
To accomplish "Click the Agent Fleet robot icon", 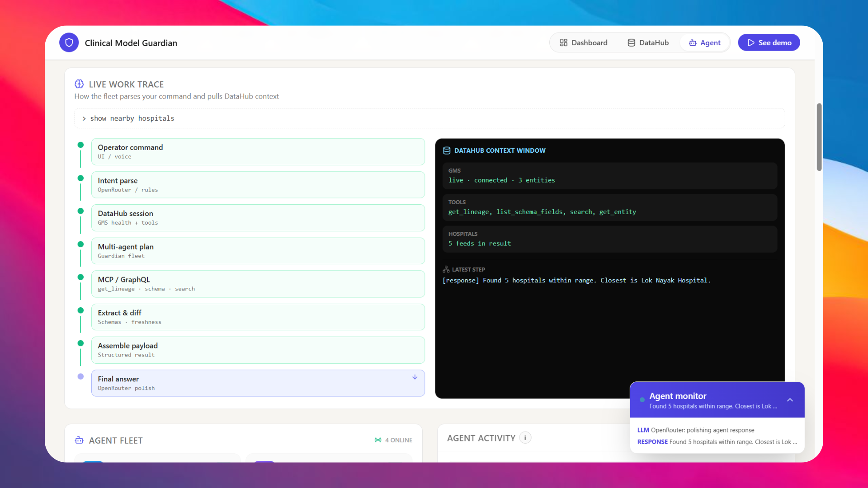I will (x=79, y=440).
